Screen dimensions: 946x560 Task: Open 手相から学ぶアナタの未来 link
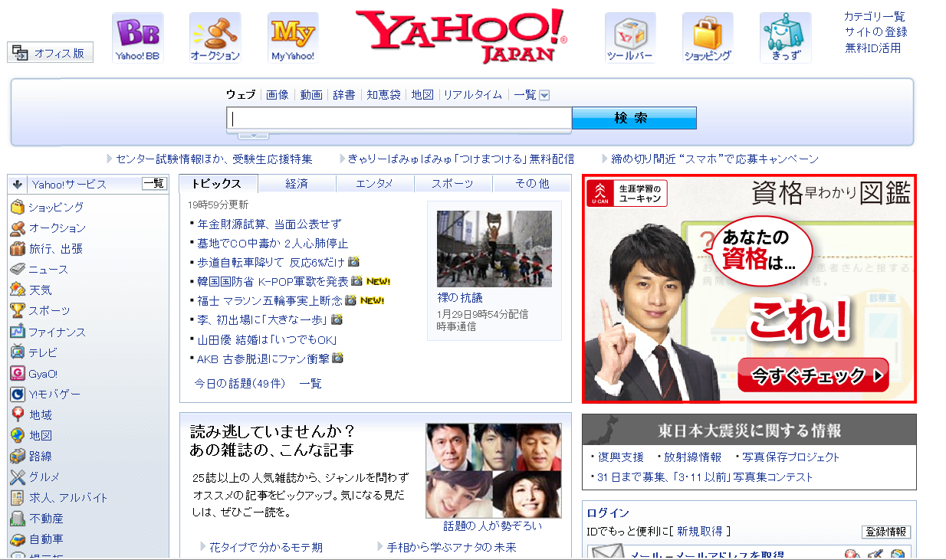[452, 548]
